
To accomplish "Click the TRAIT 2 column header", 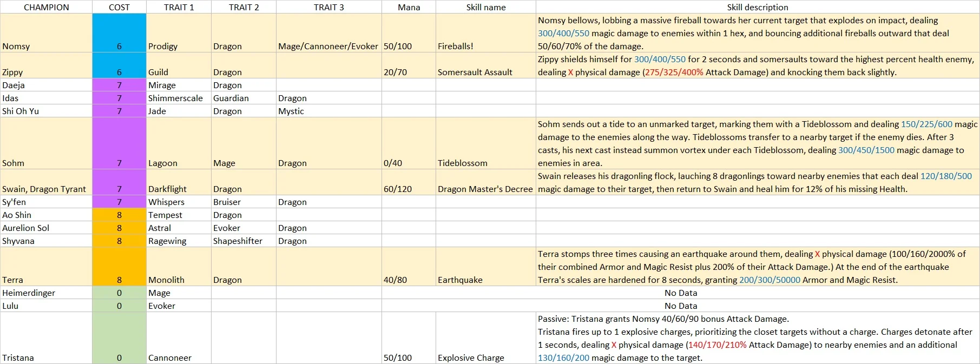I will pos(244,7).
